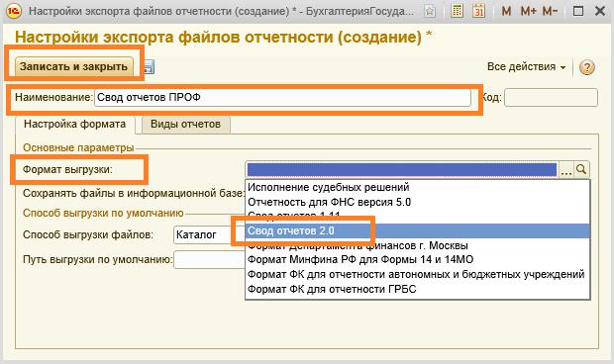Viewport: 614px width, 364px height.
Task: Click the Основные параметры group heading
Action: (78, 147)
